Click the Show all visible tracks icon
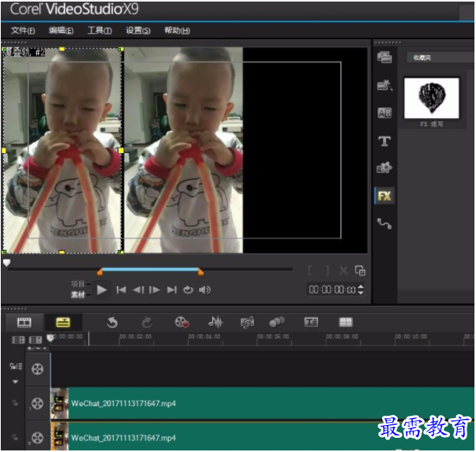476x452 pixels. coord(18,340)
